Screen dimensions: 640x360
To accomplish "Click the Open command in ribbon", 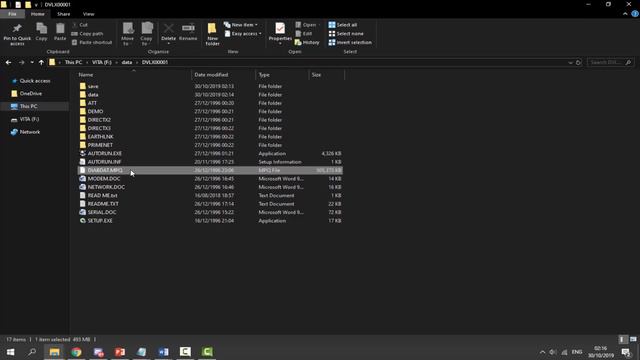I will pos(306,25).
